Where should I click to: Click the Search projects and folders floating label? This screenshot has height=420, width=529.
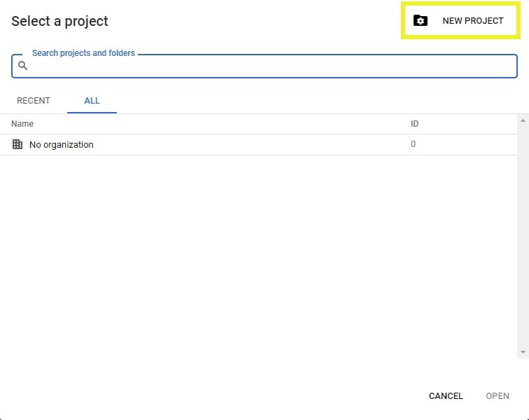coord(83,53)
